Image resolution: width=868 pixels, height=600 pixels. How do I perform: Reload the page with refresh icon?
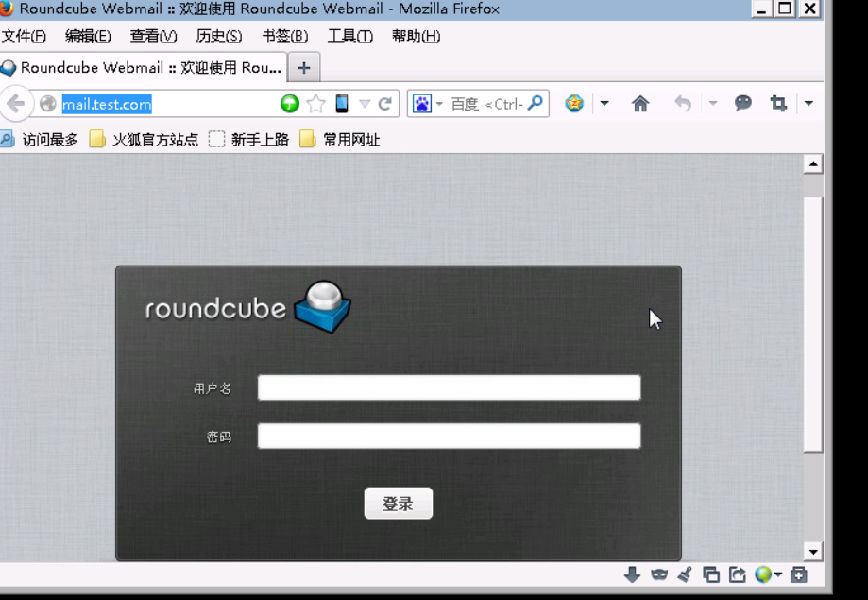(x=385, y=104)
